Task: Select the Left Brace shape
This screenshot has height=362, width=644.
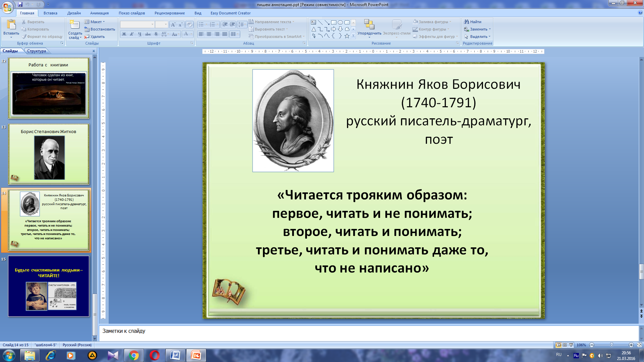Action: [x=333, y=36]
